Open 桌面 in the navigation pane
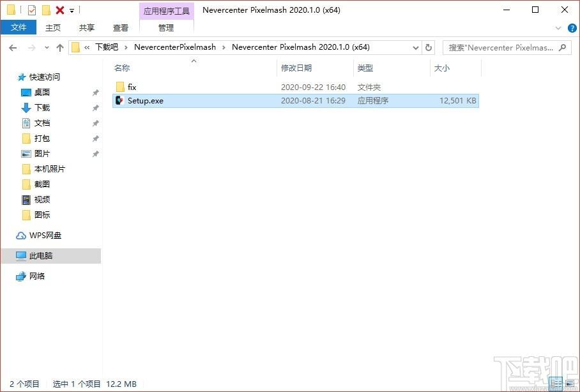This screenshot has width=580, height=392. [x=42, y=93]
